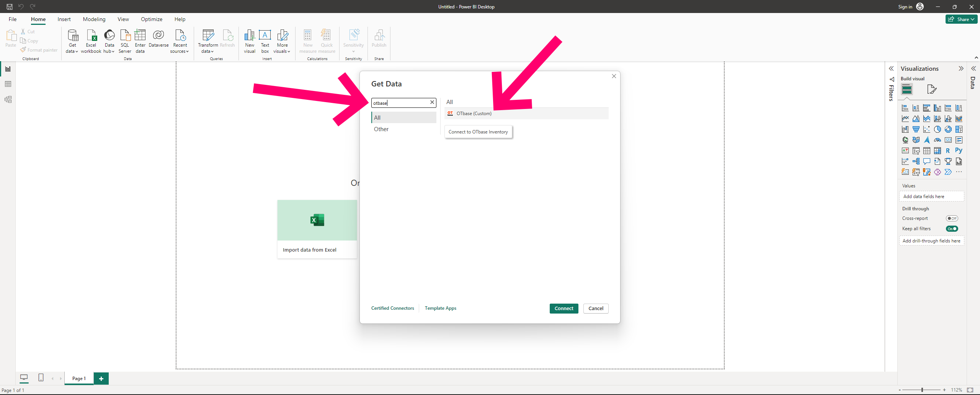Viewport: 980px width, 395px height.
Task: Insert a Text box from ribbon
Action: 265,41
